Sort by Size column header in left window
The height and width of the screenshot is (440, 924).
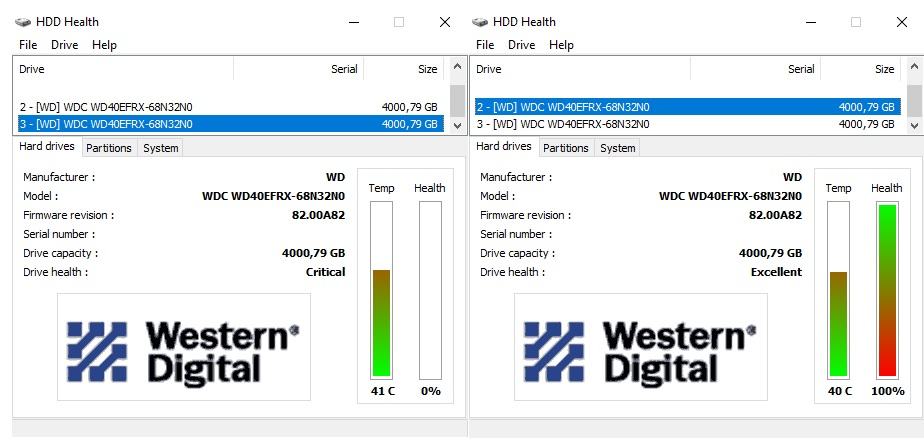point(404,69)
